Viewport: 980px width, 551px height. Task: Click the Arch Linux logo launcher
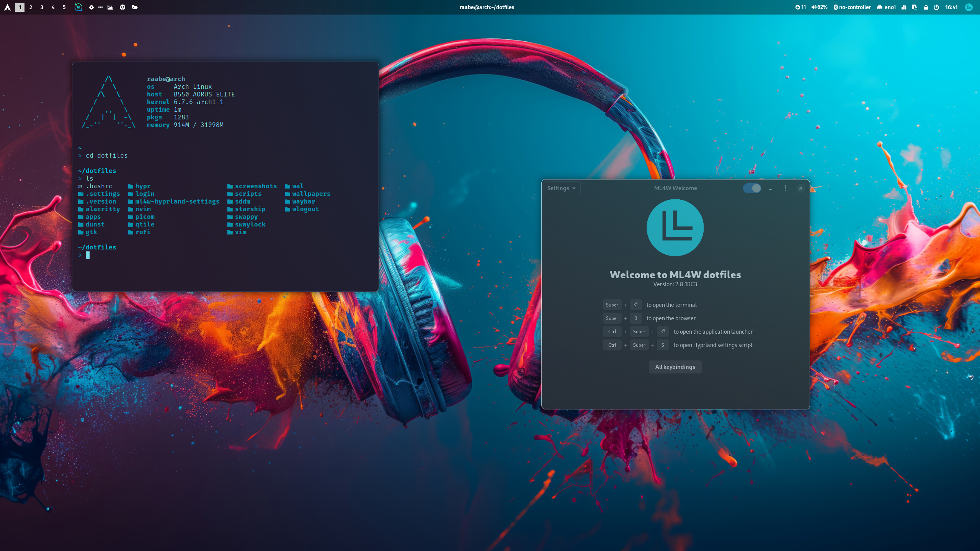(x=7, y=7)
